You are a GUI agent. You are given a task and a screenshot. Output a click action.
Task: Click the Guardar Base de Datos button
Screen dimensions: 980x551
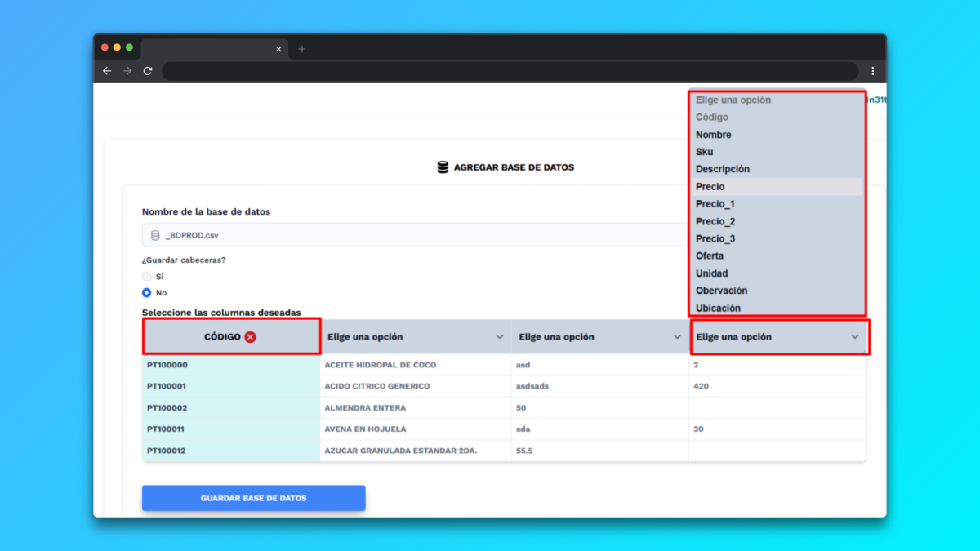253,498
